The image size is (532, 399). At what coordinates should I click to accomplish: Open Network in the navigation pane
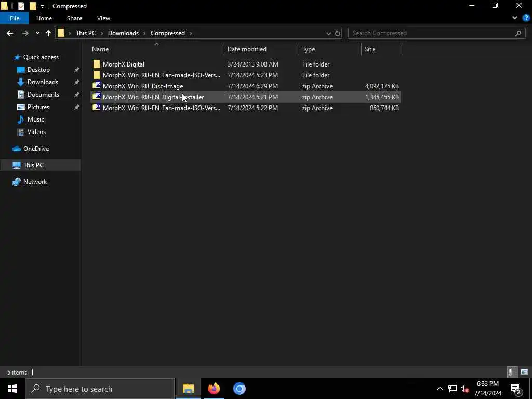(x=35, y=182)
